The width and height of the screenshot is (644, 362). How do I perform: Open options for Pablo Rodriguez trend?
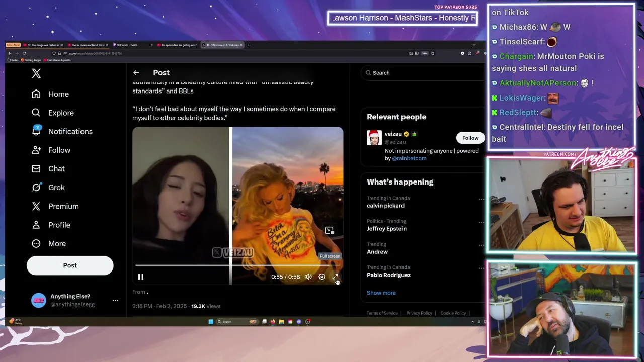(481, 268)
